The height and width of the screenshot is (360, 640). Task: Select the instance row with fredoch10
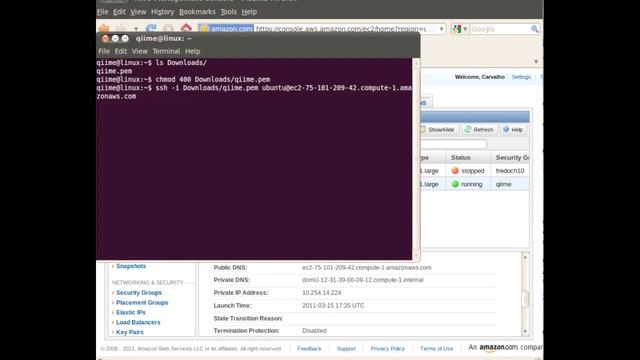[x=474, y=171]
